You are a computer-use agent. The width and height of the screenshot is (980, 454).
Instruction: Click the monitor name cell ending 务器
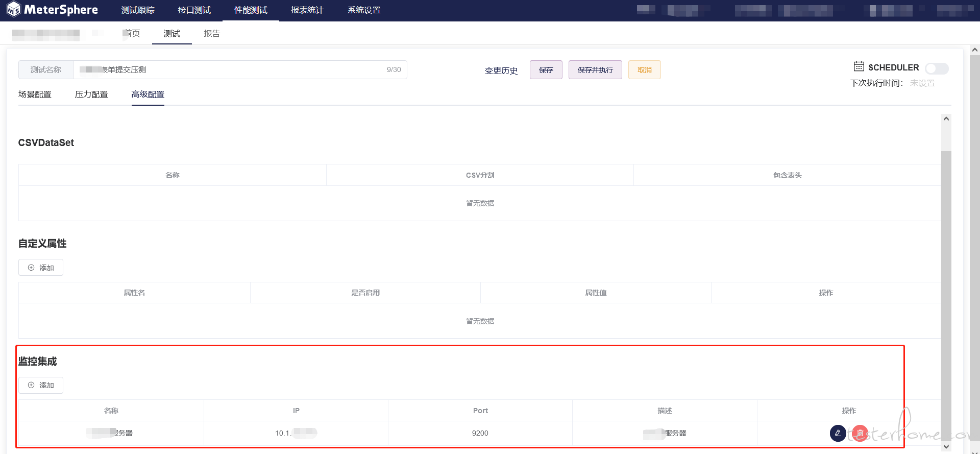pos(111,433)
